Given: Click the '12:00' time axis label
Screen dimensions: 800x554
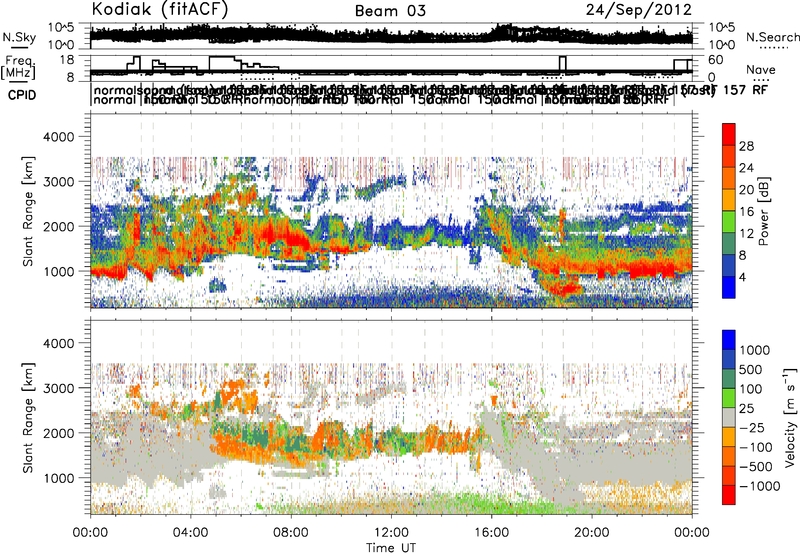Looking at the screenshot, I should pos(391,533).
